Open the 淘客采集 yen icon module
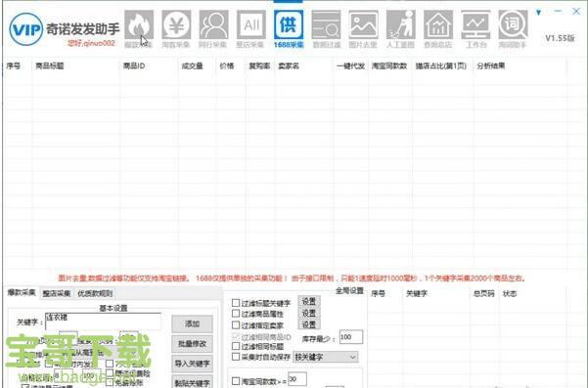Screen dimensions: 588x388 (176, 29)
